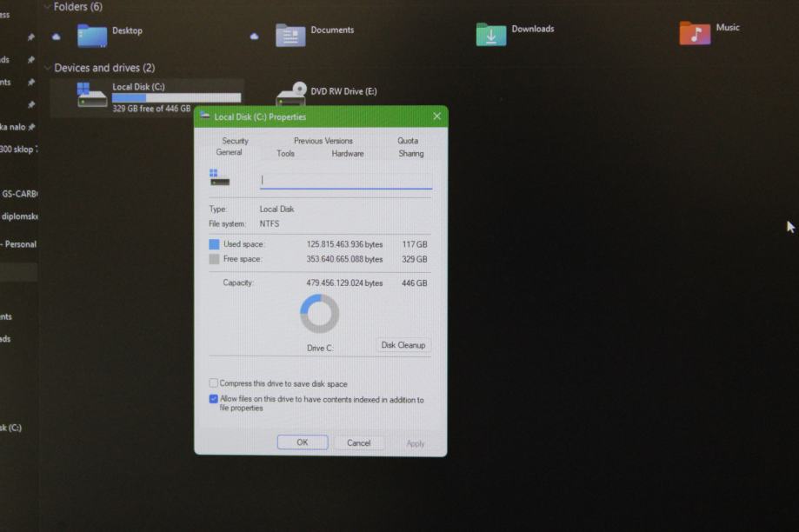Open the Desktop folder icon

(x=92, y=35)
